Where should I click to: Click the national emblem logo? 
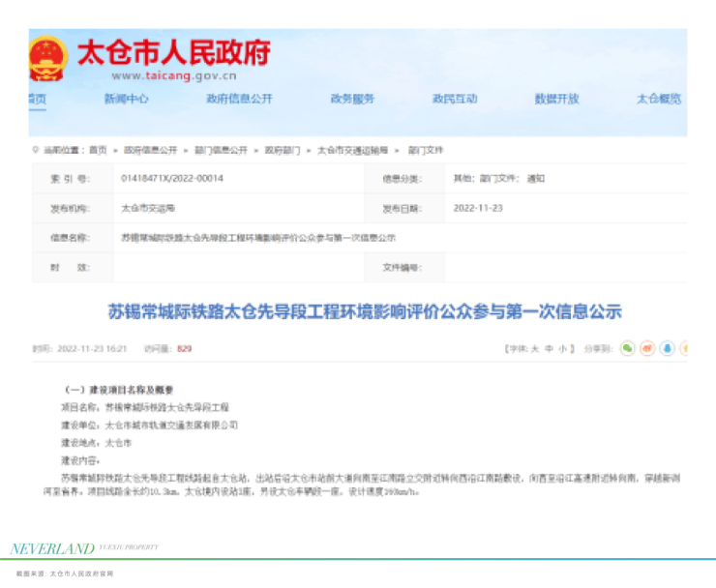pyautogui.click(x=48, y=59)
